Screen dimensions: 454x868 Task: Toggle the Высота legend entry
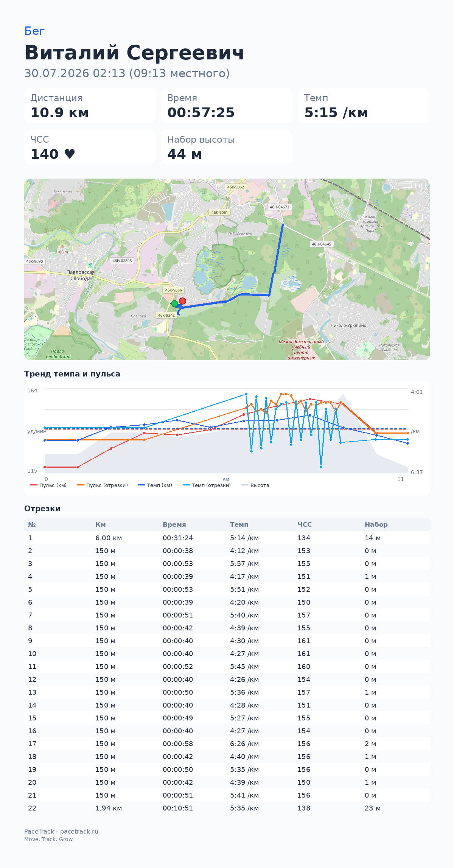point(255,485)
